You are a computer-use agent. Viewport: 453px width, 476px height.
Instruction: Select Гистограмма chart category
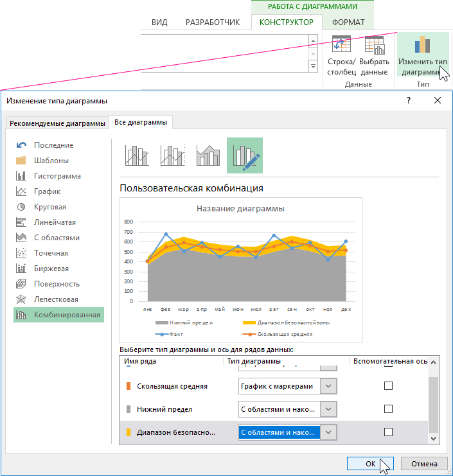pos(57,176)
